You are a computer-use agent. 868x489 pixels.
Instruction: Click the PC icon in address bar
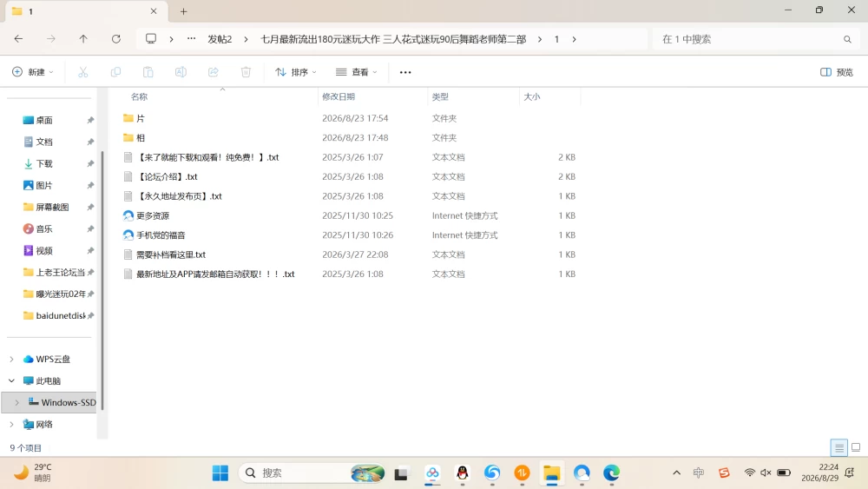coord(150,39)
